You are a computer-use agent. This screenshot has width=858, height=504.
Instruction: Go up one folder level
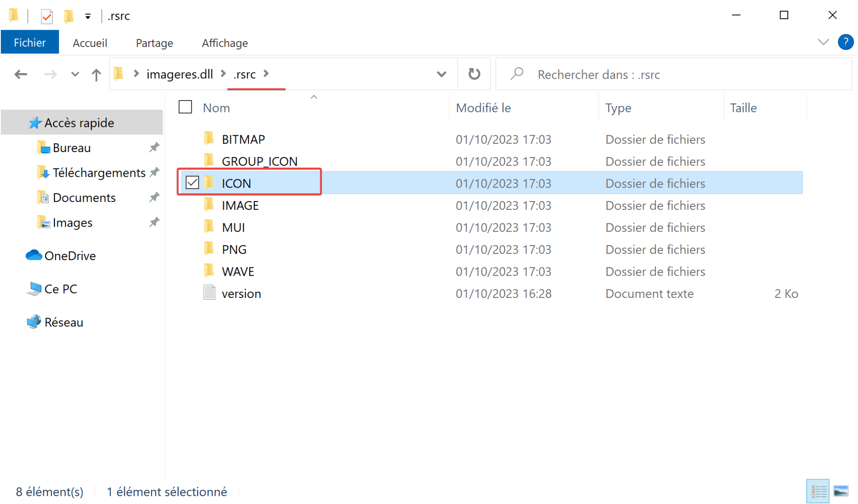(96, 74)
